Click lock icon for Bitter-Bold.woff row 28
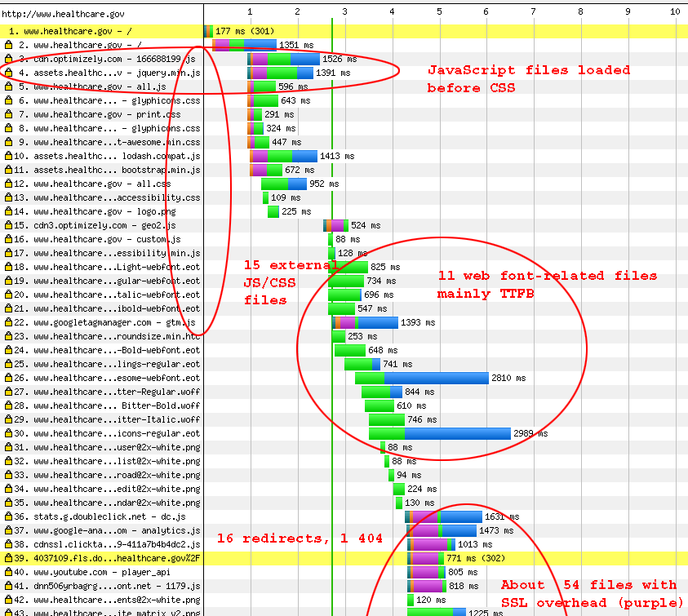688x616 pixels. 8,405
